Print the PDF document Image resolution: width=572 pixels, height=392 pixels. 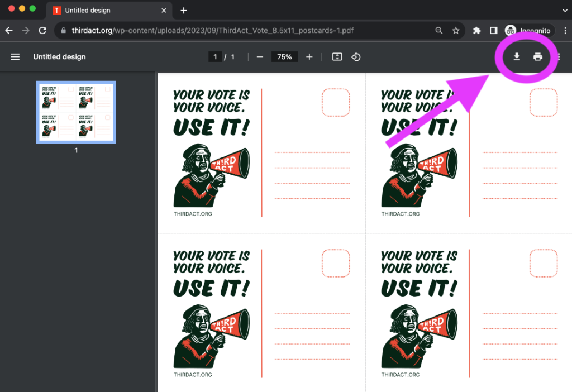pos(538,56)
